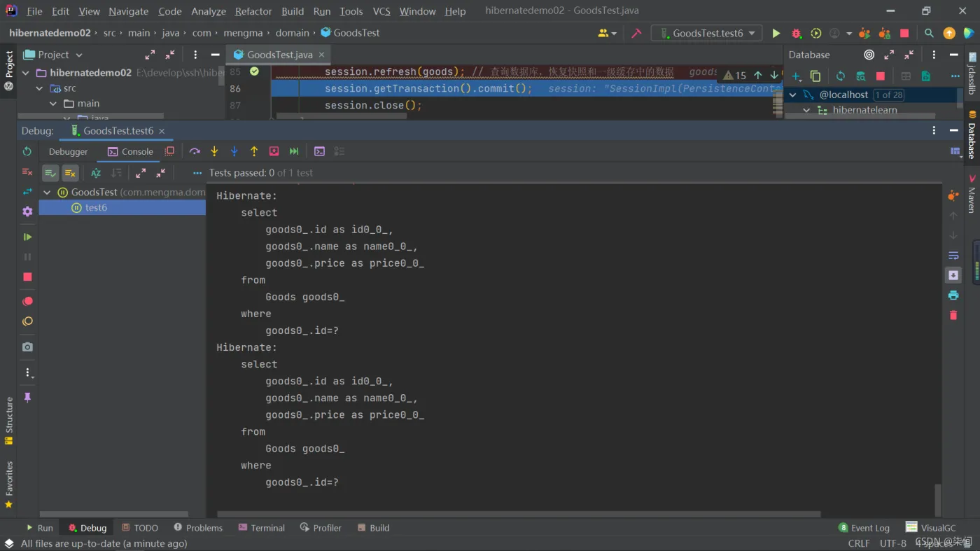Collapse the GoodsTest test tree node
The width and height of the screenshot is (980, 551).
click(47, 192)
